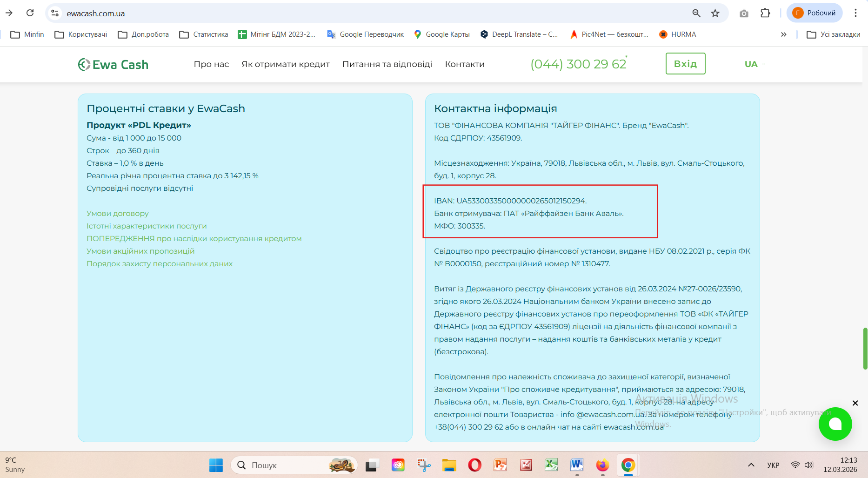Click the 'МФО: 300335' text
This screenshot has width=868, height=478.
point(460,226)
